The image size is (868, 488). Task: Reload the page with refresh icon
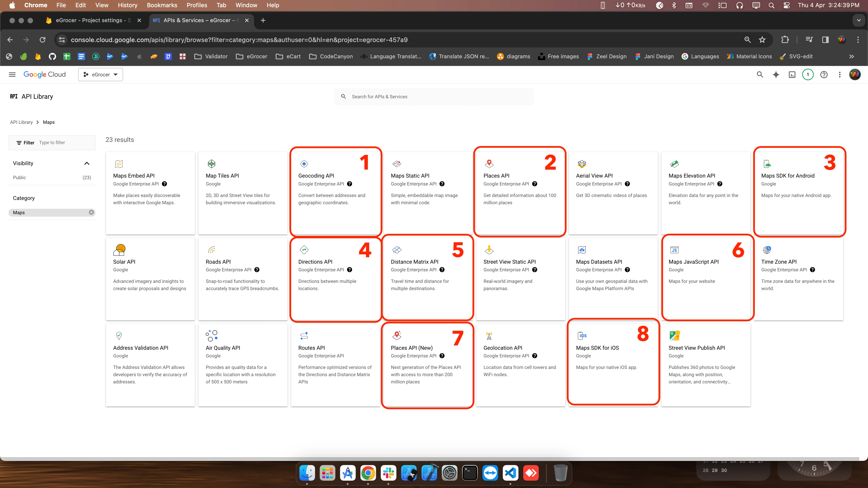pyautogui.click(x=42, y=40)
